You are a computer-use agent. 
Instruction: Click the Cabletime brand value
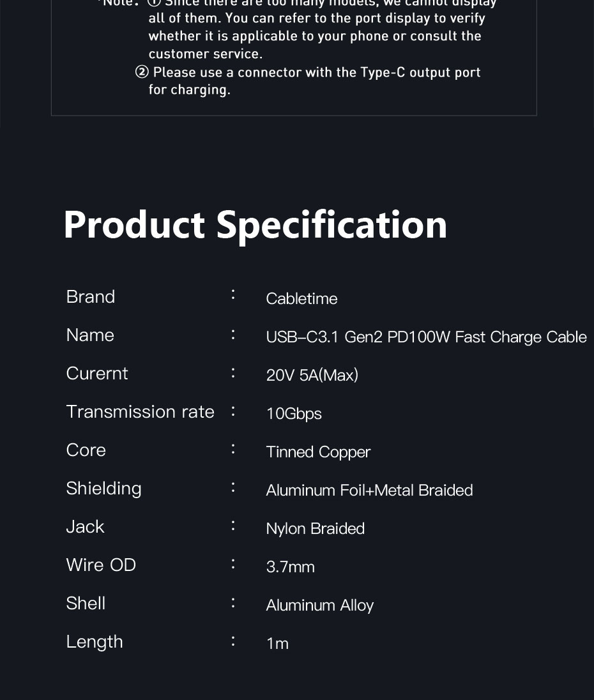pos(301,299)
